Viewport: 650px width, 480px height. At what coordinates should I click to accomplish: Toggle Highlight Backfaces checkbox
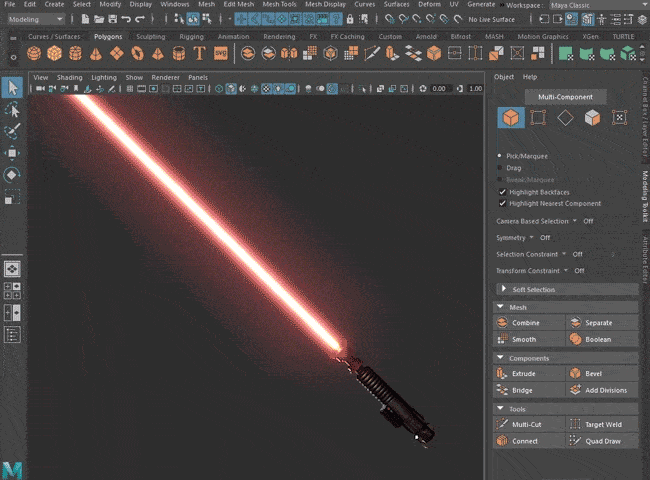click(502, 192)
